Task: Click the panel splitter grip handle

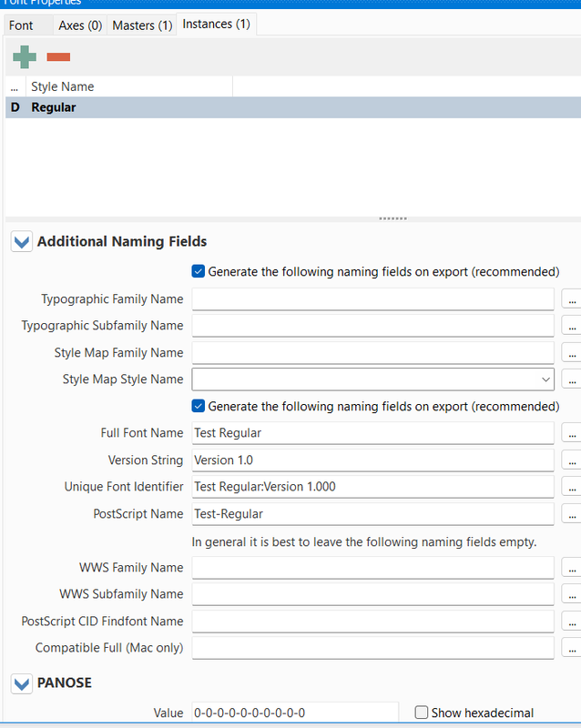Action: click(x=392, y=218)
